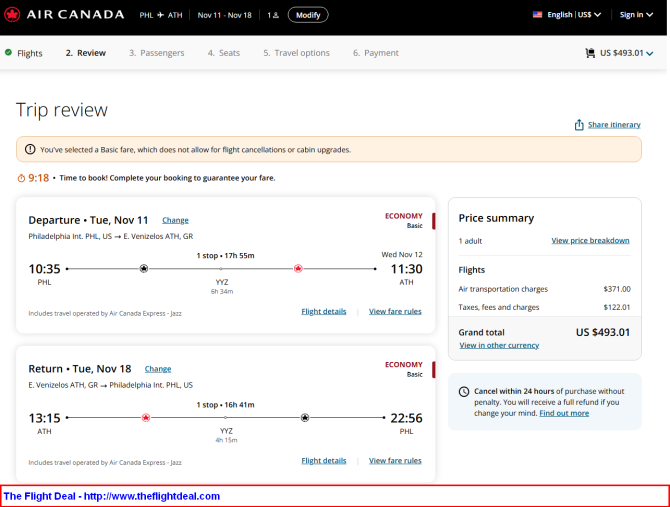Image resolution: width=670 pixels, height=507 pixels.
Task: Click the Air Canada maple leaf logo
Action: [12, 15]
